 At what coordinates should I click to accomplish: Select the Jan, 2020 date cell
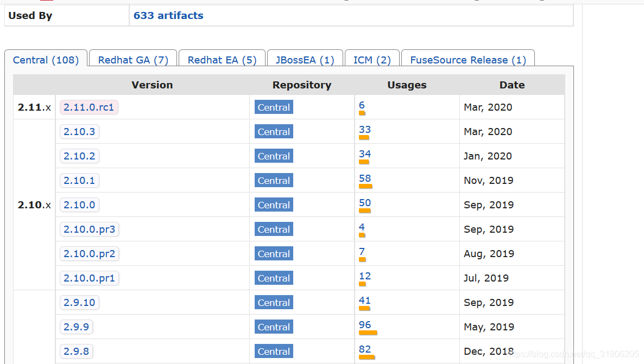488,156
